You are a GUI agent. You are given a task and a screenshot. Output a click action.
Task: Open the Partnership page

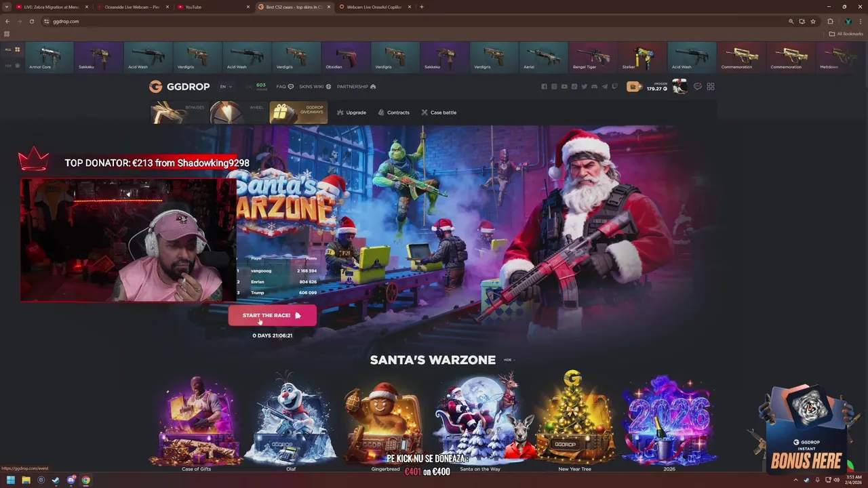[x=356, y=87]
